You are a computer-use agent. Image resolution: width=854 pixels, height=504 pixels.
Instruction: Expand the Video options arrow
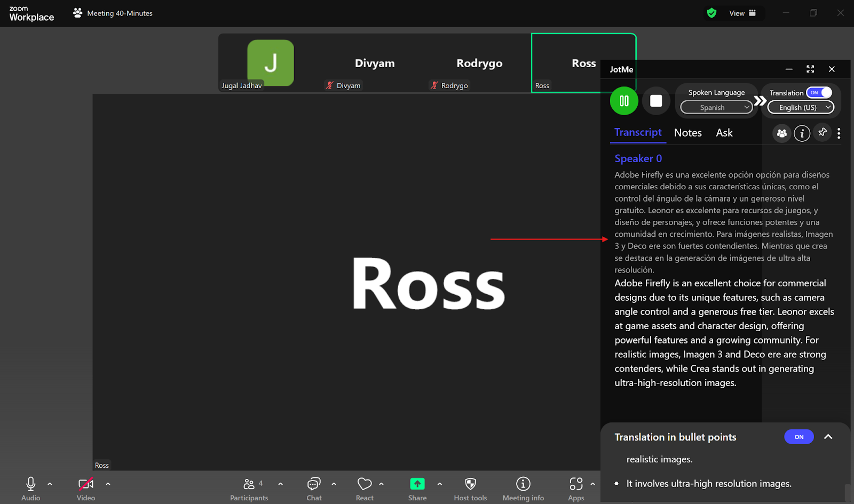point(108,484)
